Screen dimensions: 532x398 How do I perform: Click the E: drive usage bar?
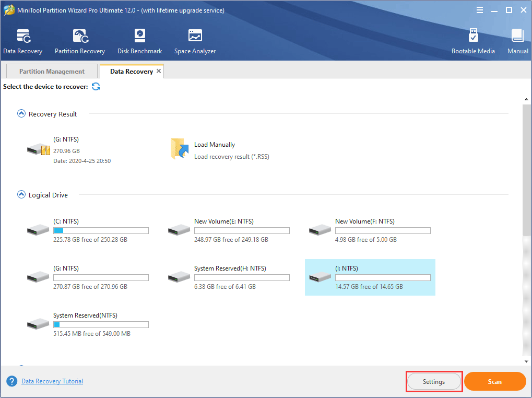[242, 231]
